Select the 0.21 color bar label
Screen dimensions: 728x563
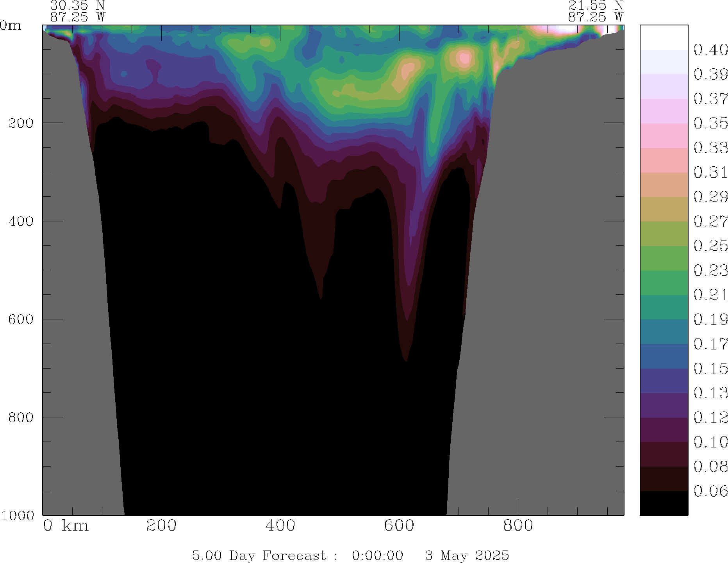click(710, 295)
